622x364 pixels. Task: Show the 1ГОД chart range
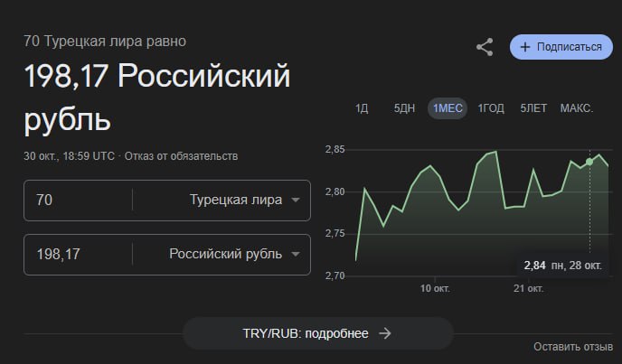491,108
